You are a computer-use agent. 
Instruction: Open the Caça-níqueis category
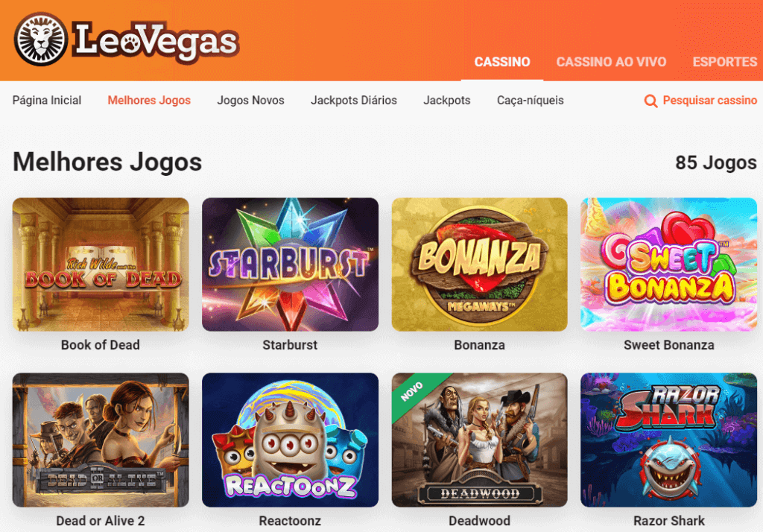(530, 101)
